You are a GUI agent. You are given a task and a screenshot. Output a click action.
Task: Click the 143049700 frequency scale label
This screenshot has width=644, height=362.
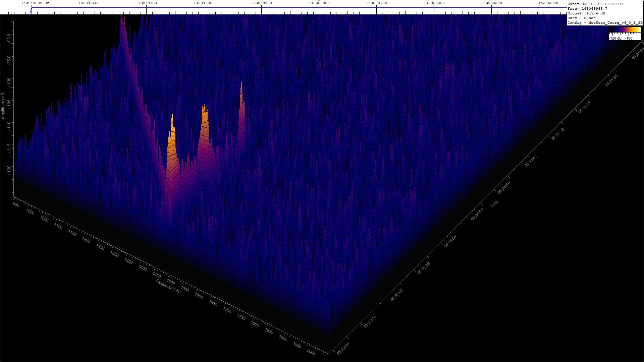pyautogui.click(x=147, y=3)
